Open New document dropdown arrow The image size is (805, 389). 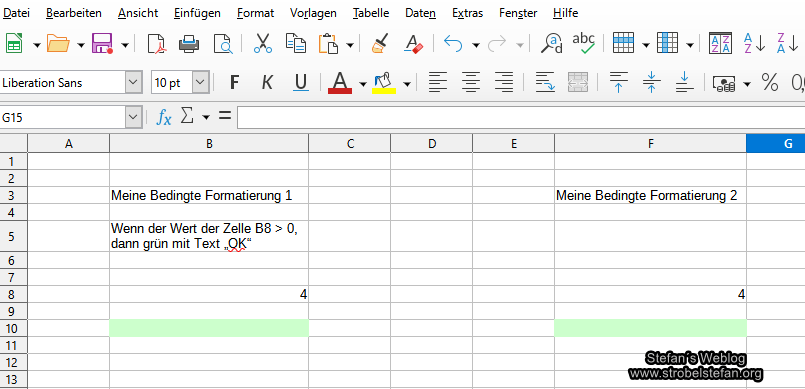click(36, 45)
